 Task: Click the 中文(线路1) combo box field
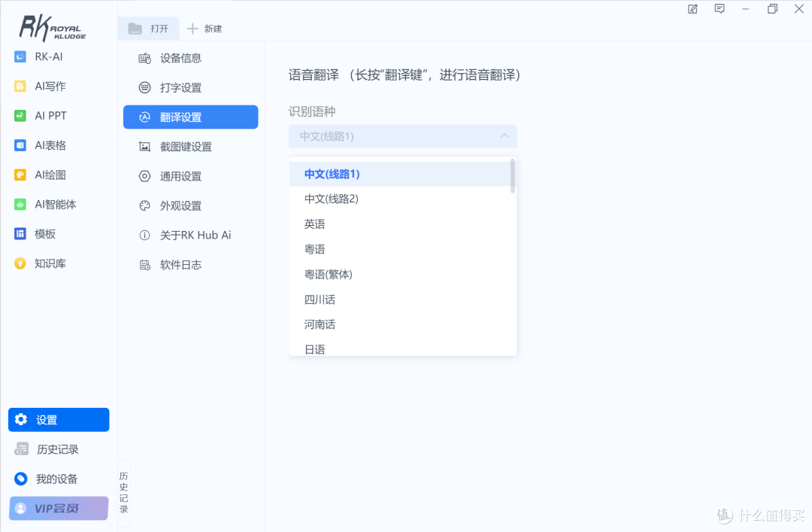[x=402, y=136]
